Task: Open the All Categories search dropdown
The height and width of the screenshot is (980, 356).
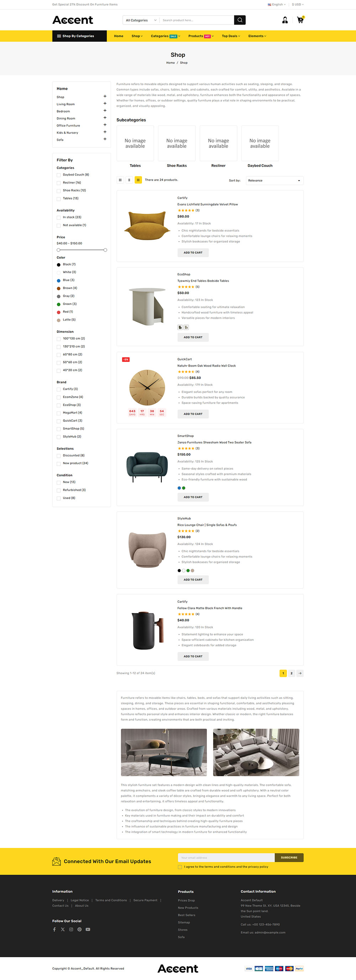Action: click(x=141, y=20)
